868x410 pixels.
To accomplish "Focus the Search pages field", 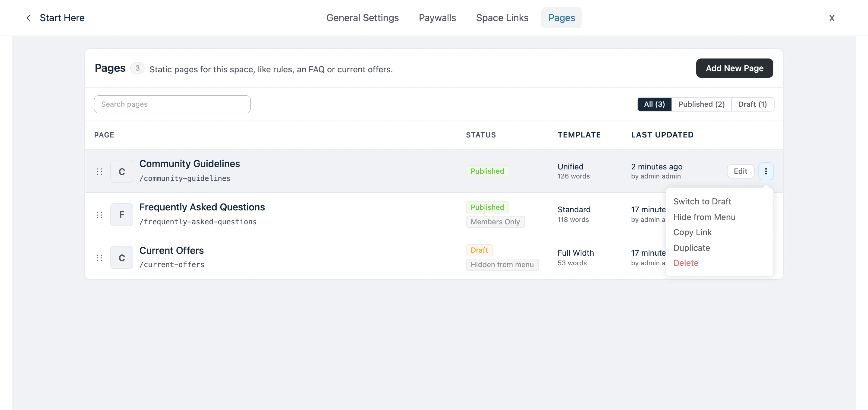I will tap(172, 104).
